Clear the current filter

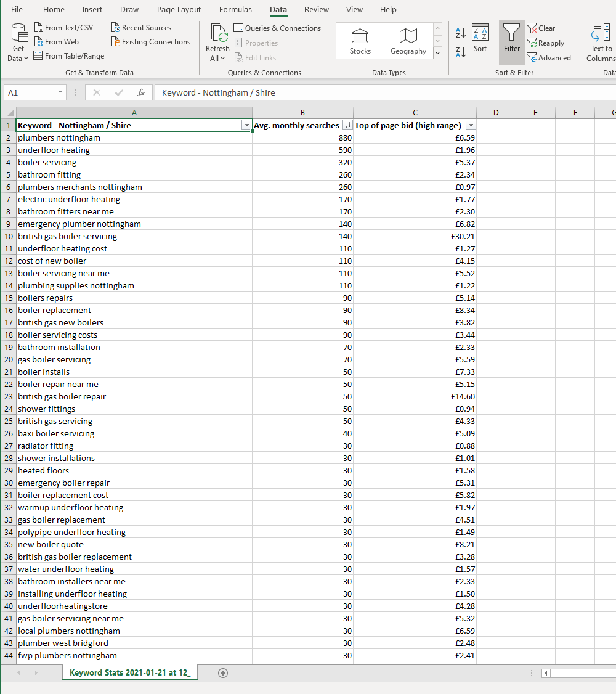tap(541, 28)
